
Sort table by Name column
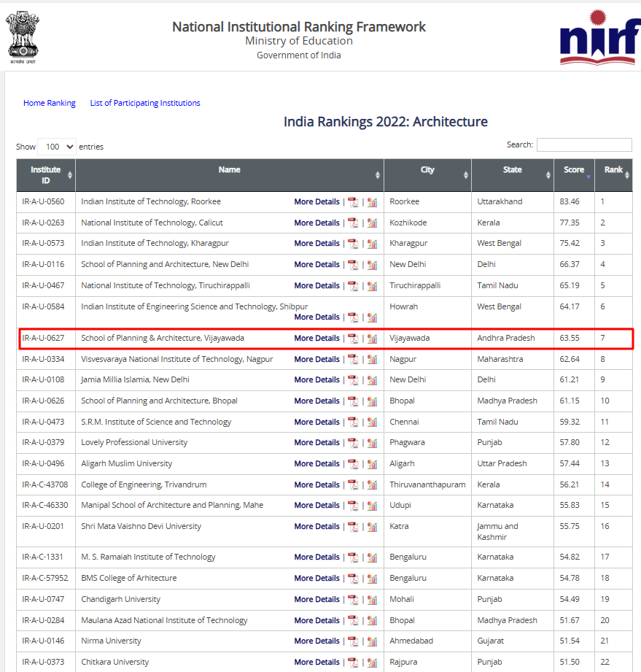coord(230,175)
